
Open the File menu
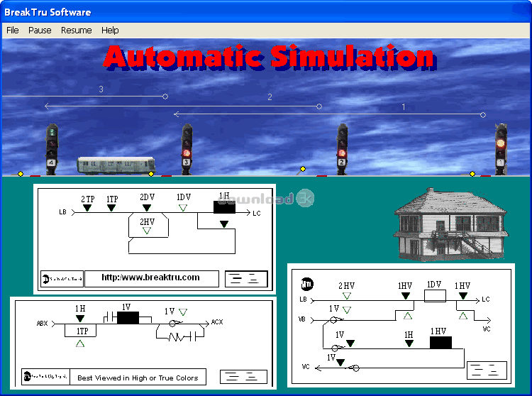point(12,31)
